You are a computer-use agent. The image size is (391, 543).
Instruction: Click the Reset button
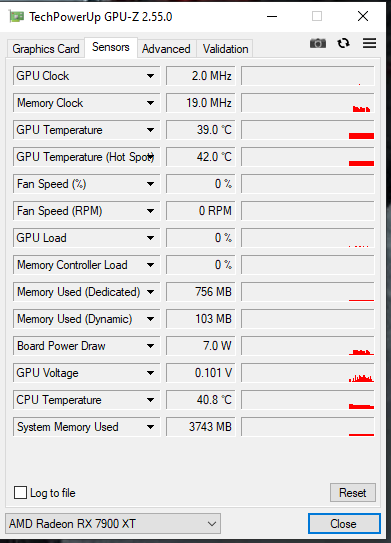pyautogui.click(x=353, y=492)
